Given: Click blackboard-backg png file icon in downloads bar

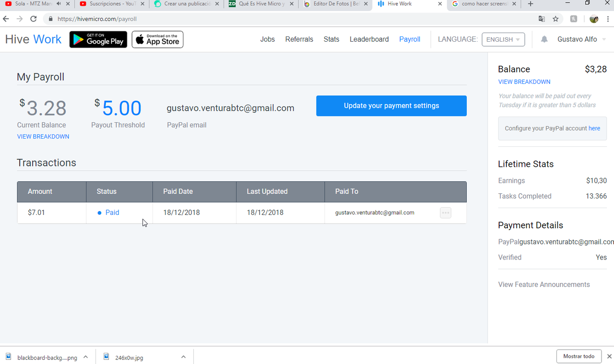Looking at the screenshot, I should pos(9,357).
